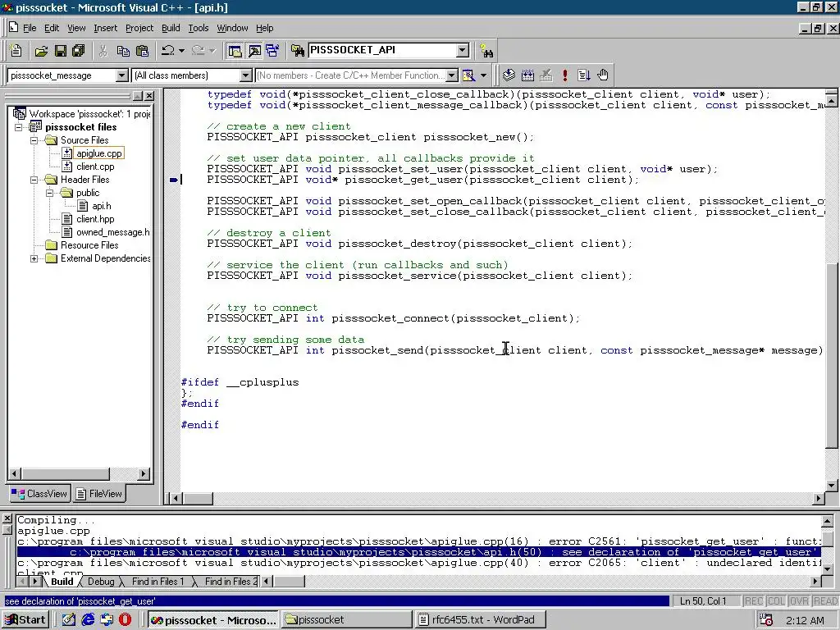Toggle the Output window button
This screenshot has width=840, height=630.
pyautogui.click(x=254, y=51)
